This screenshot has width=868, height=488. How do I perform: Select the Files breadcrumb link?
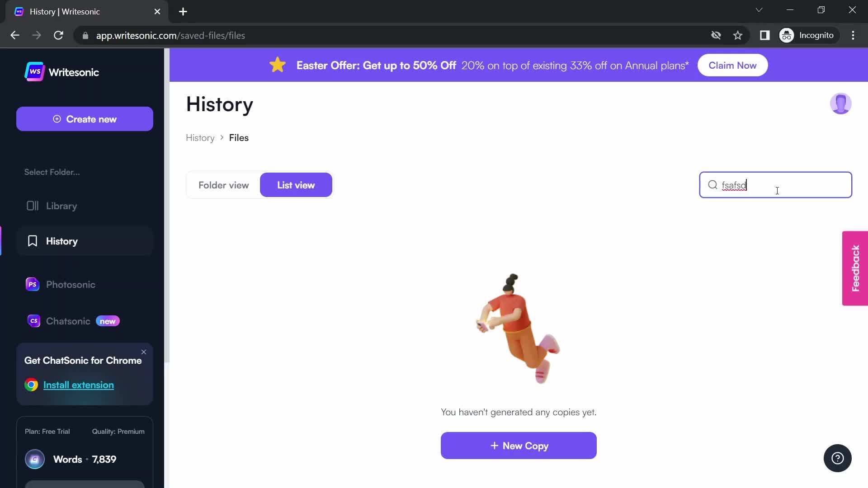coord(239,138)
